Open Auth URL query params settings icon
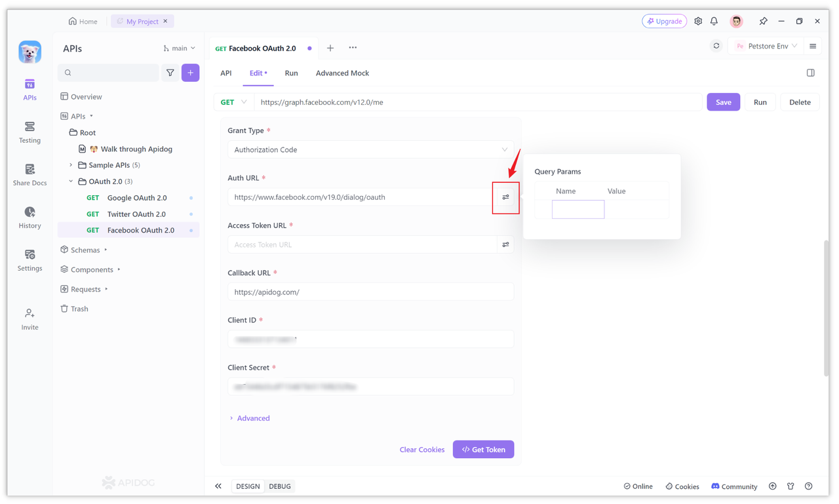Viewport: 839px width, 504px height. [505, 197]
